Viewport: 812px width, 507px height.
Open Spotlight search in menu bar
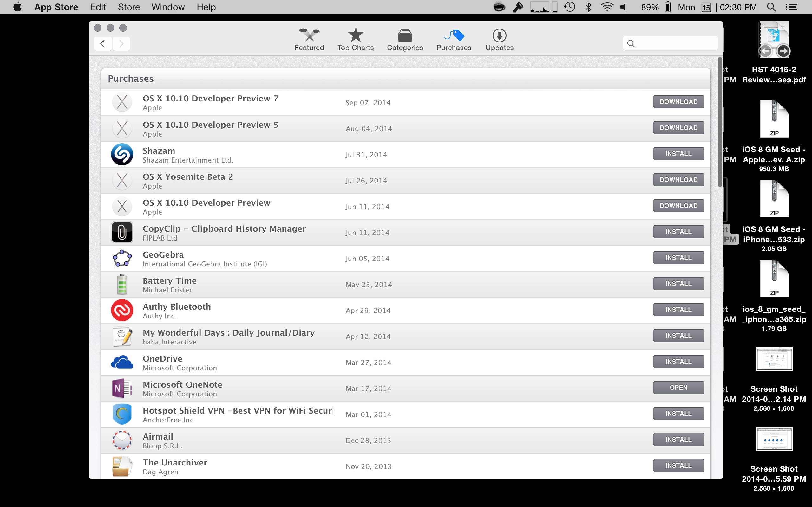(771, 7)
